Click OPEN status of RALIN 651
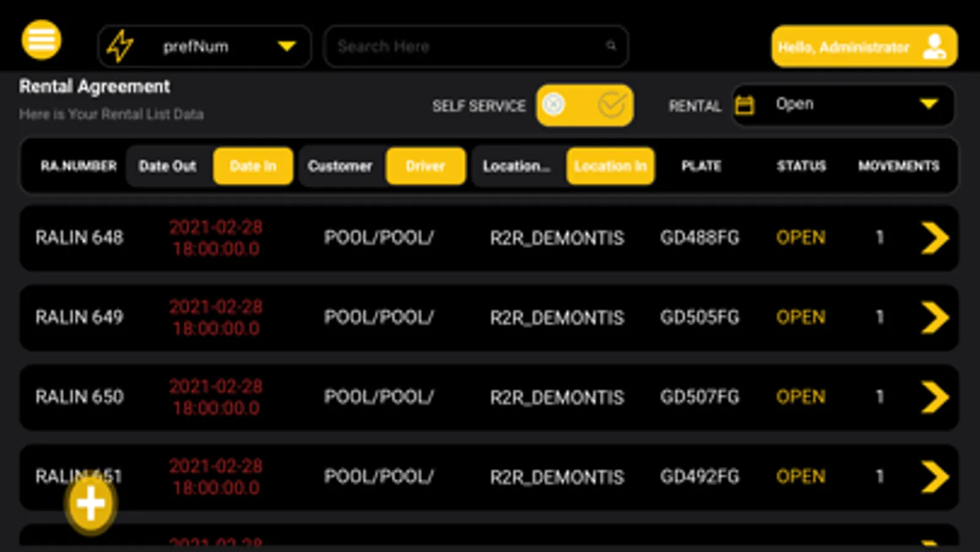The width and height of the screenshot is (980, 552). [x=800, y=477]
